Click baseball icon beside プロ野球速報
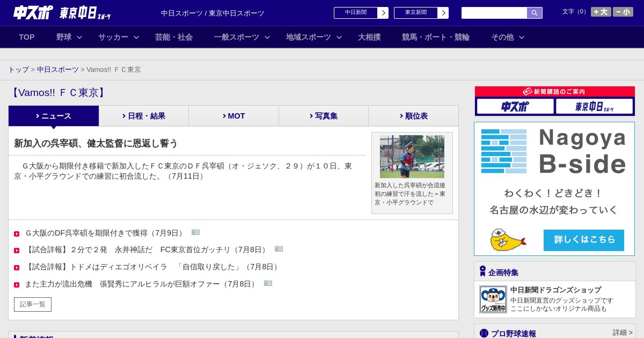The width and height of the screenshot is (644, 338). (484, 333)
